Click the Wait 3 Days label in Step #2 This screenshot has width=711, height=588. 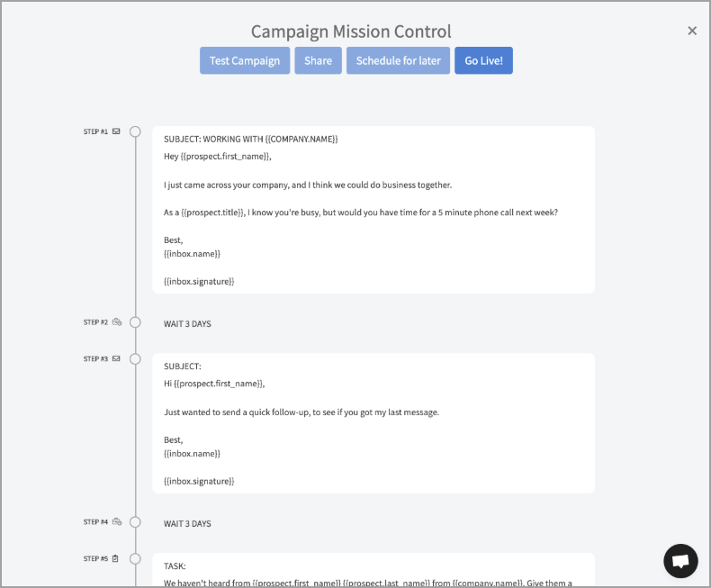187,323
